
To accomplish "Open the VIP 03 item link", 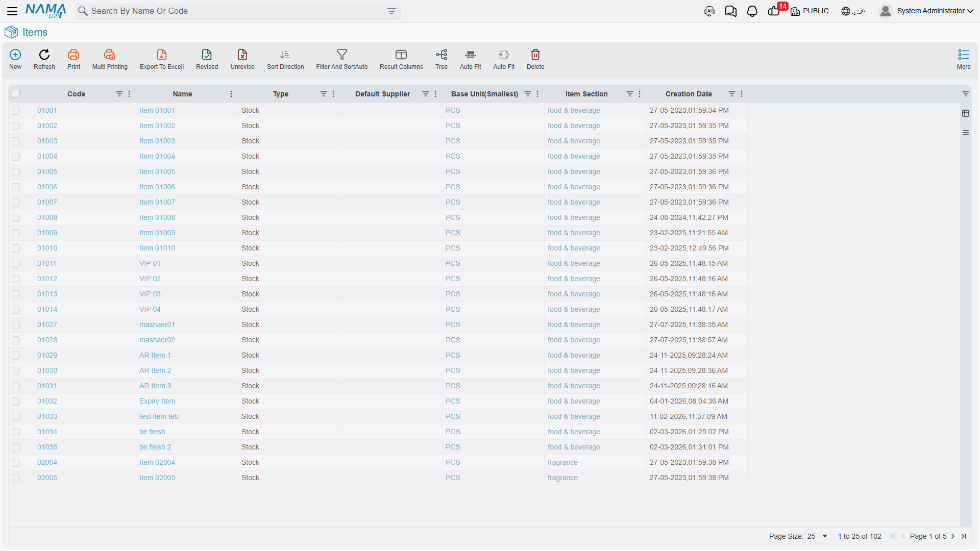I will click(150, 294).
